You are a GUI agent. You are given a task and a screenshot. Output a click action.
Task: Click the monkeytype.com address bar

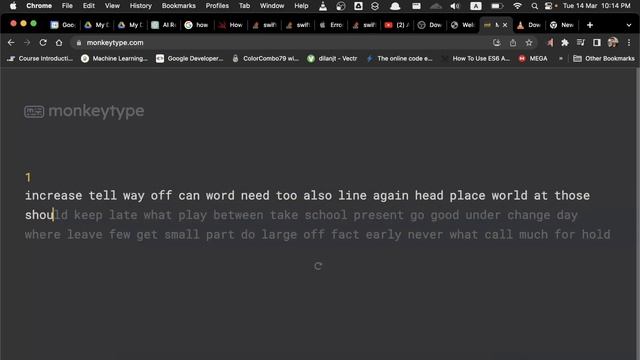pyautogui.click(x=282, y=42)
